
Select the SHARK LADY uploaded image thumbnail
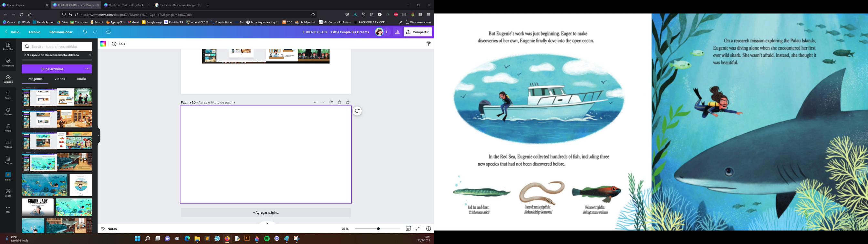pyautogui.click(x=38, y=207)
